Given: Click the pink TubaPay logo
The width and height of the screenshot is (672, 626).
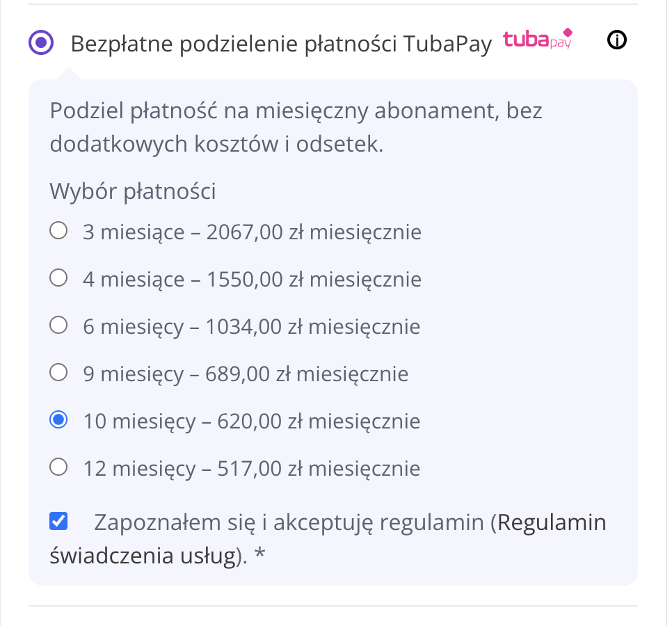Looking at the screenshot, I should (x=538, y=39).
